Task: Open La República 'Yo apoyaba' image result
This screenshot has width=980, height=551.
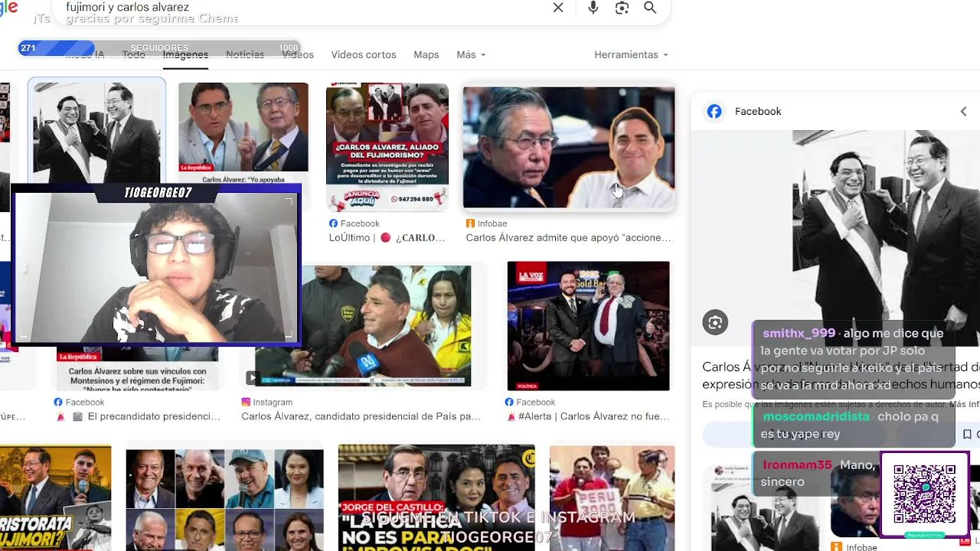Action: pyautogui.click(x=243, y=127)
